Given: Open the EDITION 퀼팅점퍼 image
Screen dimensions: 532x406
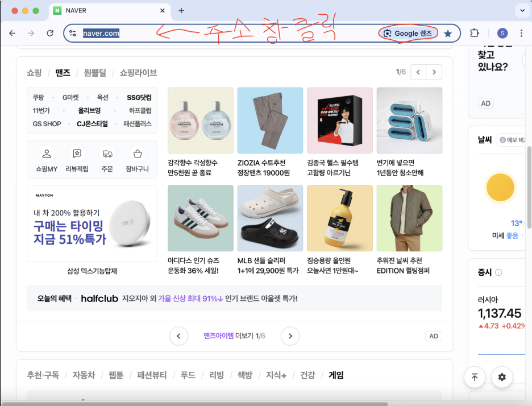Looking at the screenshot, I should [410, 218].
